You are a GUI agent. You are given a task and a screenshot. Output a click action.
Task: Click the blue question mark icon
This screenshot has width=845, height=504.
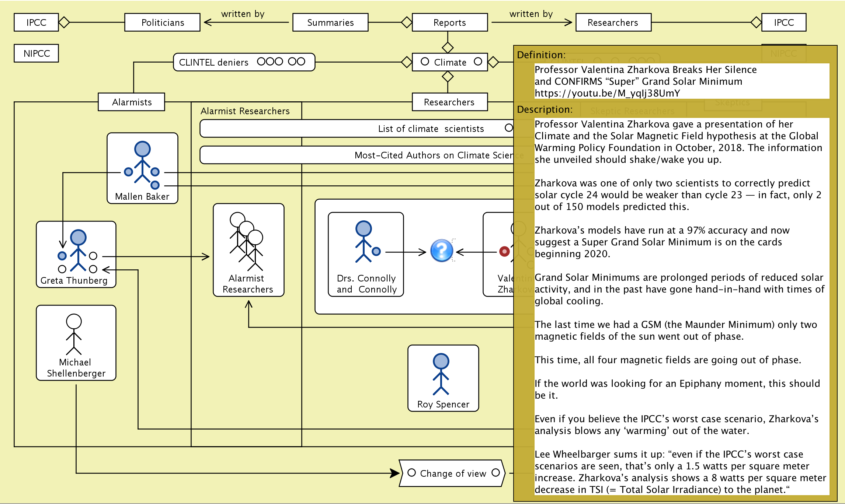pos(441,251)
